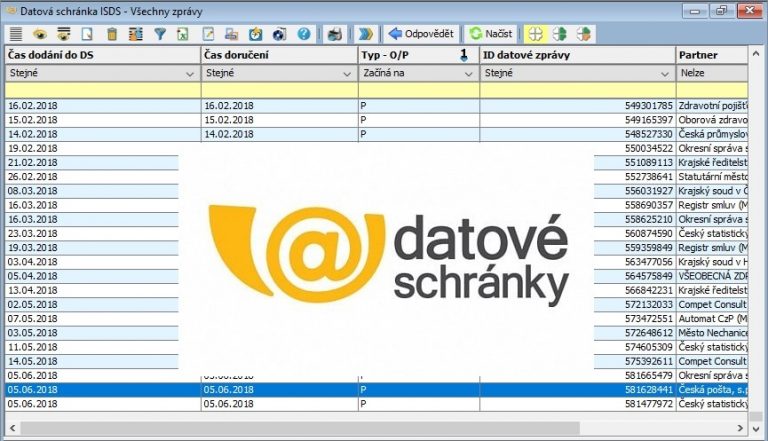Click the Excel export icon

coord(183,34)
